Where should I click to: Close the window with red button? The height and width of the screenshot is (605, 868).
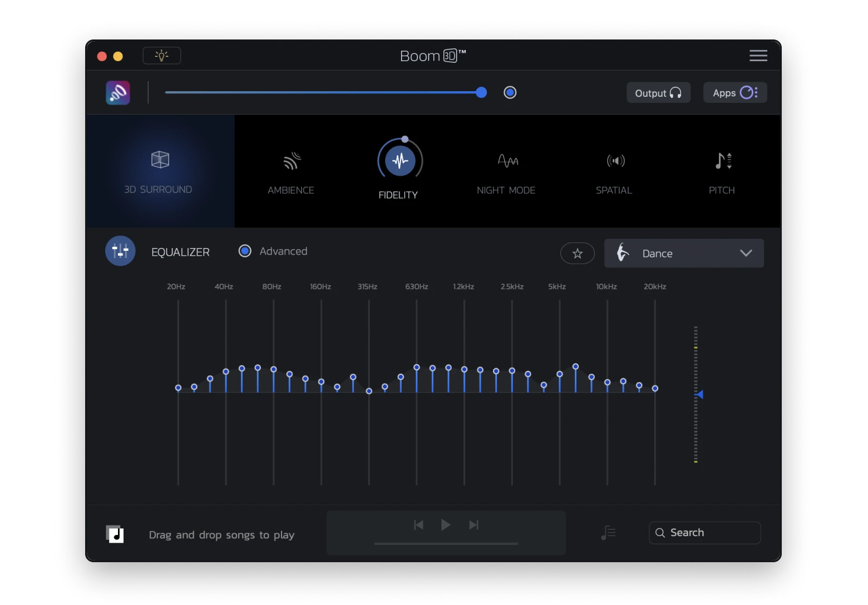(x=102, y=56)
